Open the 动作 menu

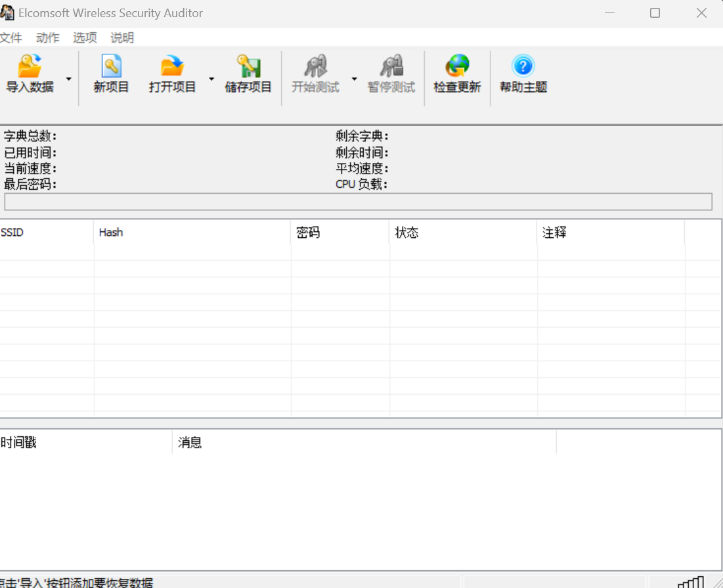pos(48,37)
